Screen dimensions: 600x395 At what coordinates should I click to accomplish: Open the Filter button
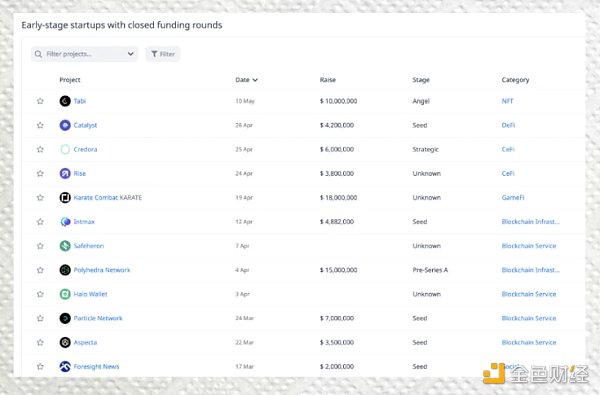[x=163, y=54]
